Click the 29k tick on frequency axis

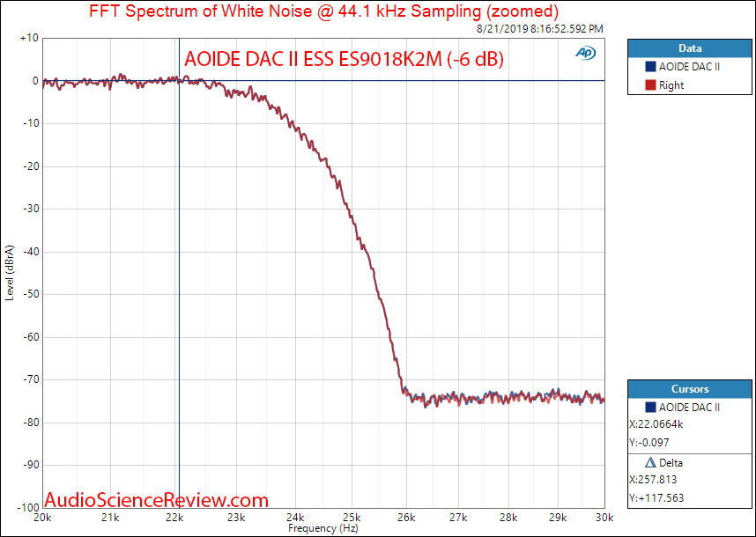click(558, 518)
